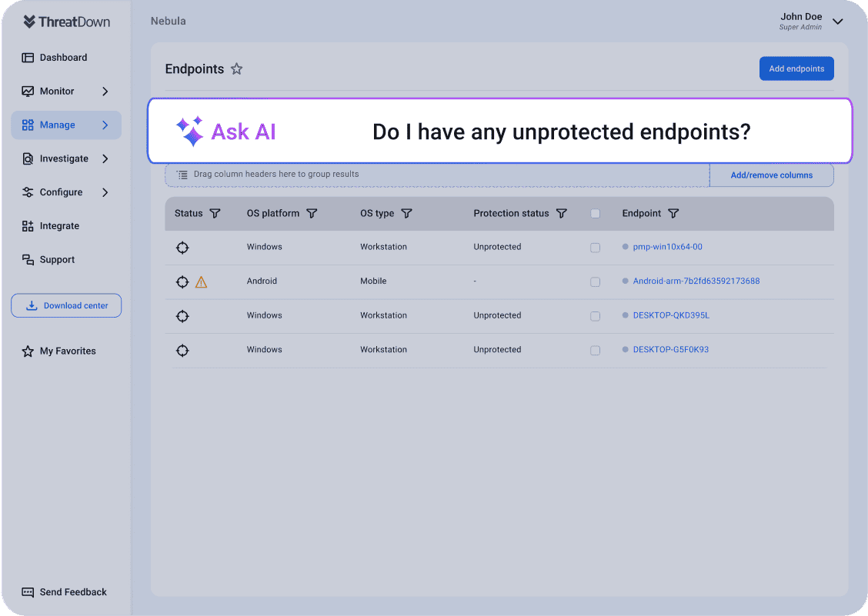Open the DESKTOP-G5F0K93 endpoint link
Screen dimensions: 868x616
pos(670,350)
